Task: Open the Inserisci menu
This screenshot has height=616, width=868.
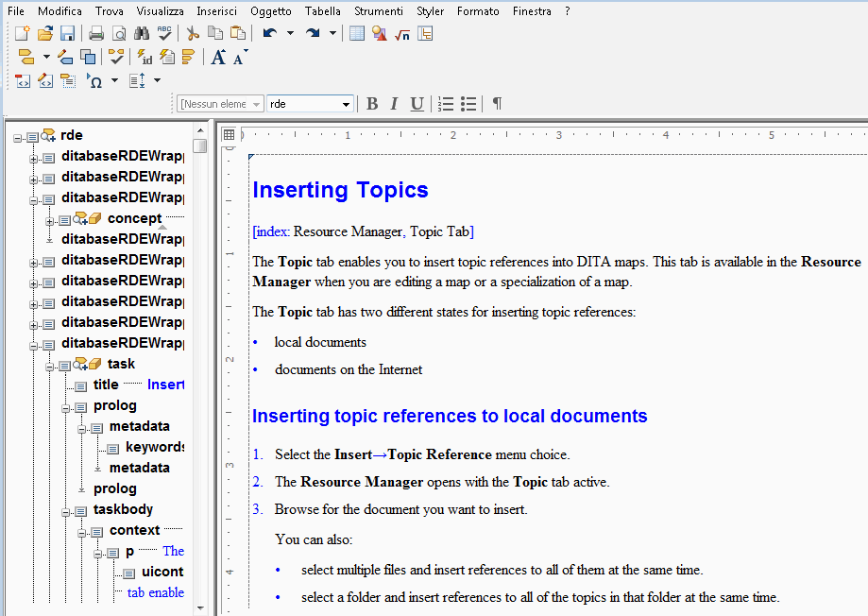Action: (x=216, y=11)
